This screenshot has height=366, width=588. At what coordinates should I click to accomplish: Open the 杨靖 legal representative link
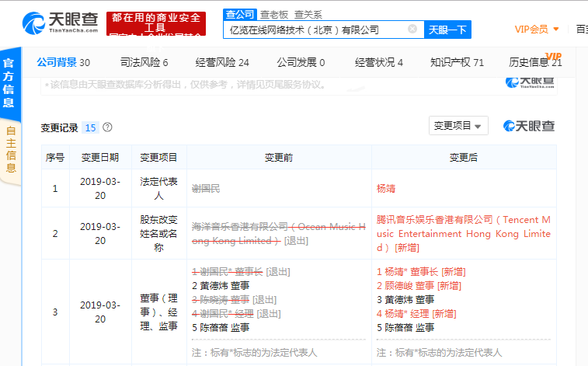tap(386, 189)
